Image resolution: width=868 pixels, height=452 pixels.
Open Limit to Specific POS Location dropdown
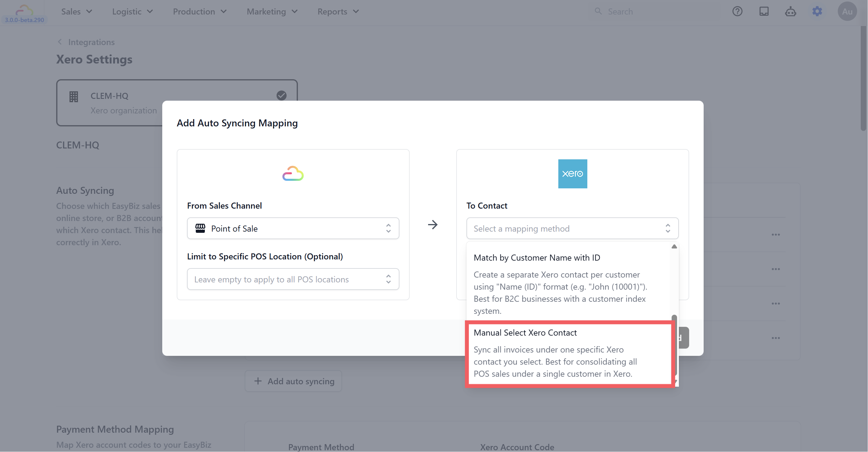click(293, 279)
